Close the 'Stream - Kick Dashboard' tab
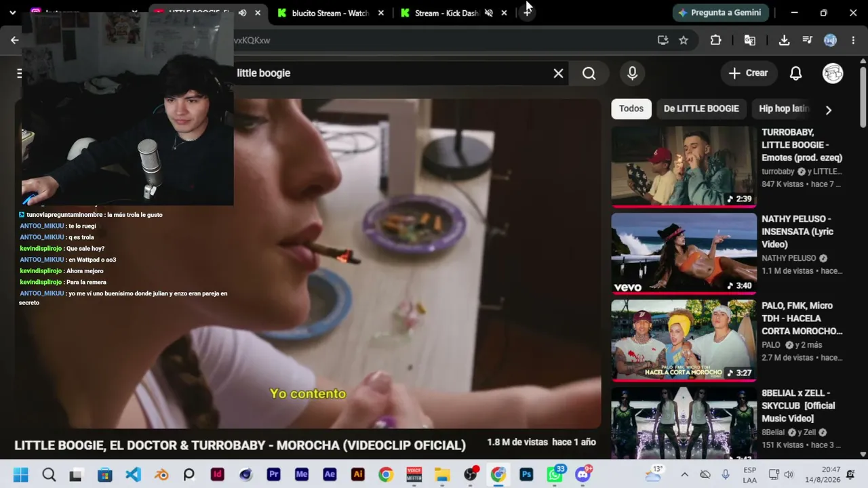Screen dimensions: 868x488 click(x=504, y=13)
